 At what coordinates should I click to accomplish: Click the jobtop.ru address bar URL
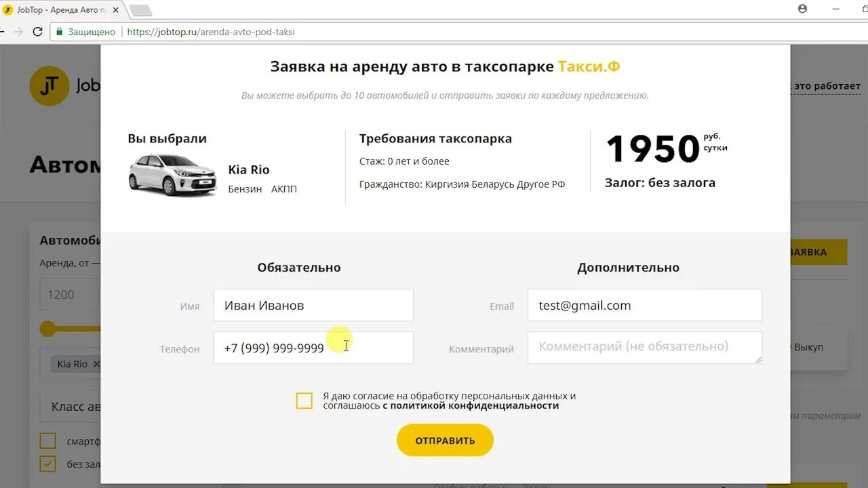coord(211,32)
